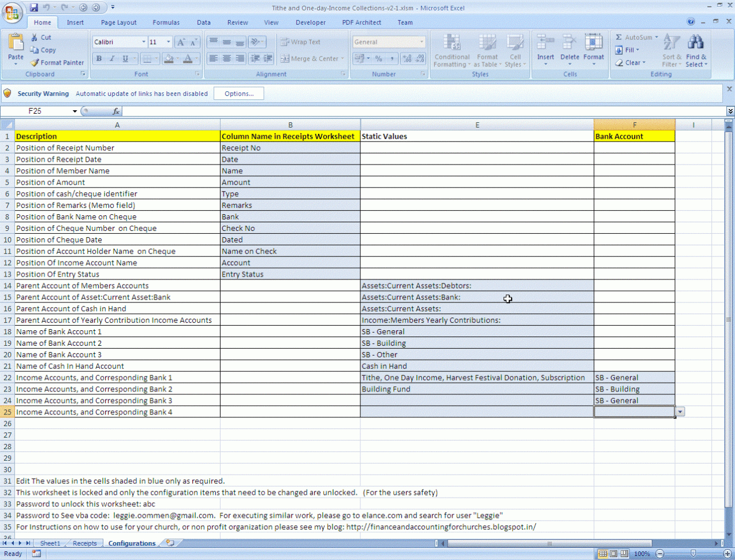Click the Find & Select binoculars icon
This screenshot has width=735, height=560.
coord(696,42)
